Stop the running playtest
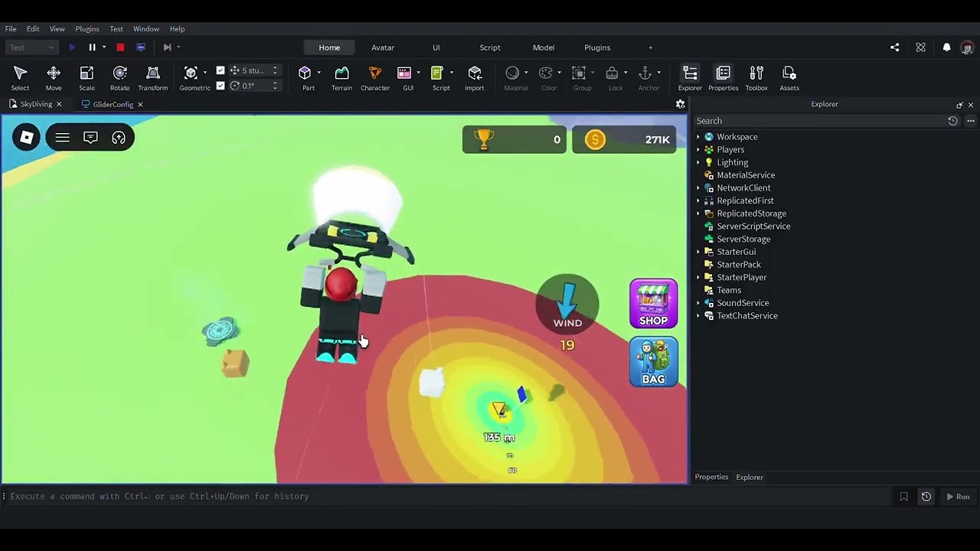Image resolution: width=980 pixels, height=551 pixels. pos(120,47)
